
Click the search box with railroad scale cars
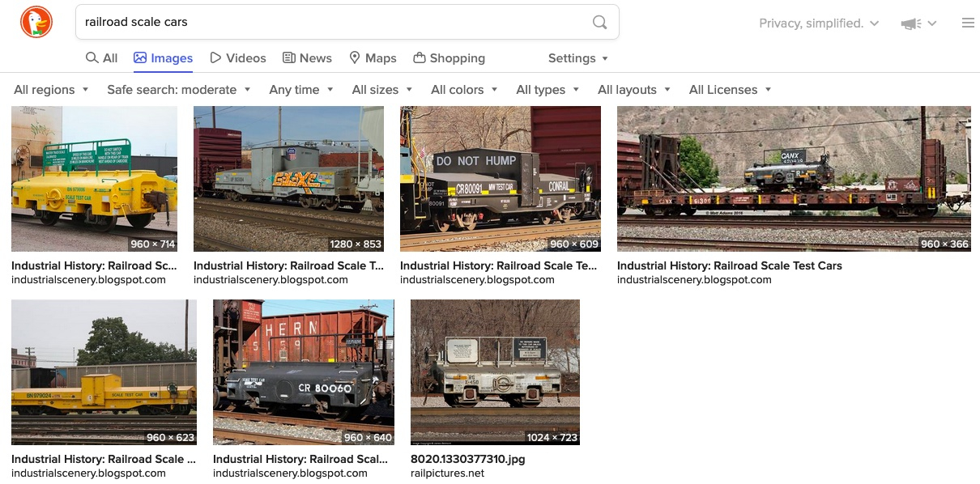332,23
